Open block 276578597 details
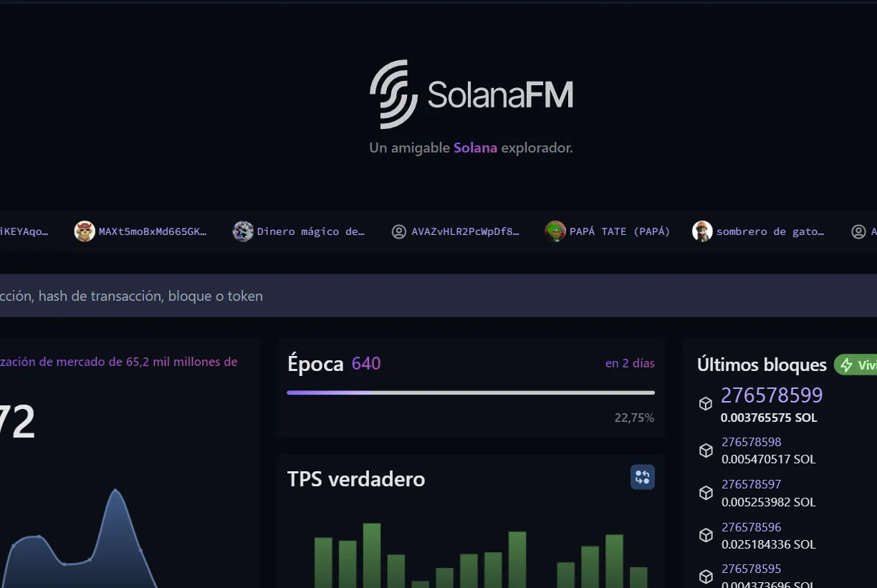This screenshot has height=588, width=877. point(752,484)
